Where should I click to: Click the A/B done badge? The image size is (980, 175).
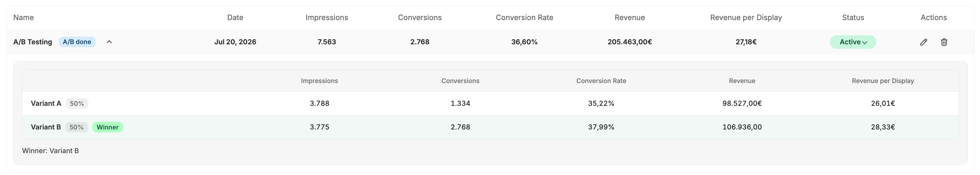[x=77, y=42]
